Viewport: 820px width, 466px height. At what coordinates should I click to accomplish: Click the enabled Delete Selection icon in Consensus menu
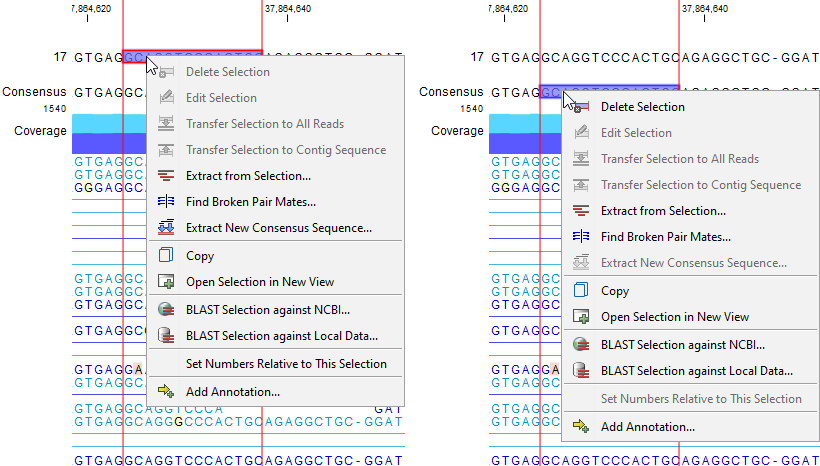pos(582,107)
